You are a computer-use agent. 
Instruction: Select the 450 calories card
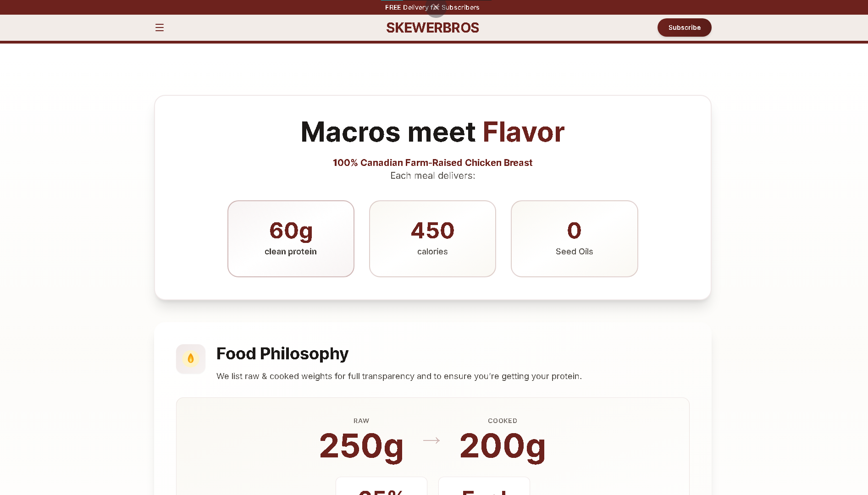432,238
